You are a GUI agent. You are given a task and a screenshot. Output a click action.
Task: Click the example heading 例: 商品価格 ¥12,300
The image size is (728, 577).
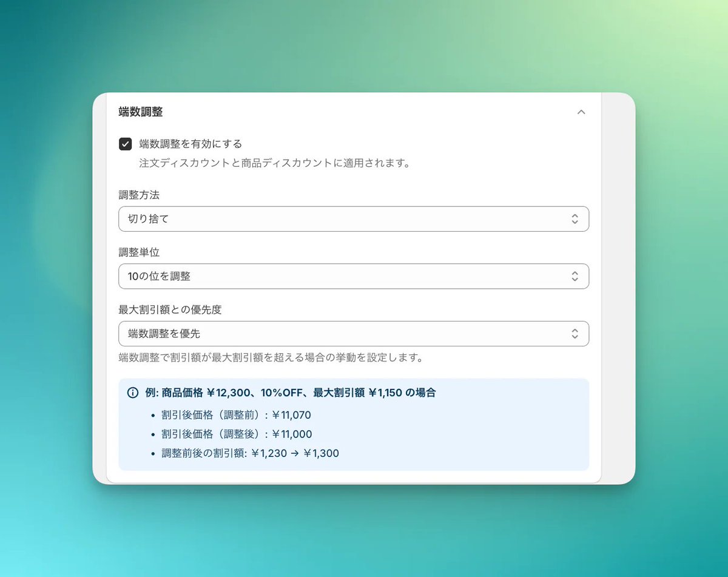291,393
